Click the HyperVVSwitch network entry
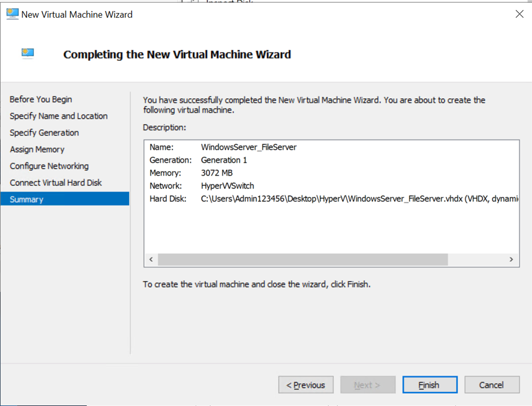Image resolution: width=532 pixels, height=406 pixels. 227,186
